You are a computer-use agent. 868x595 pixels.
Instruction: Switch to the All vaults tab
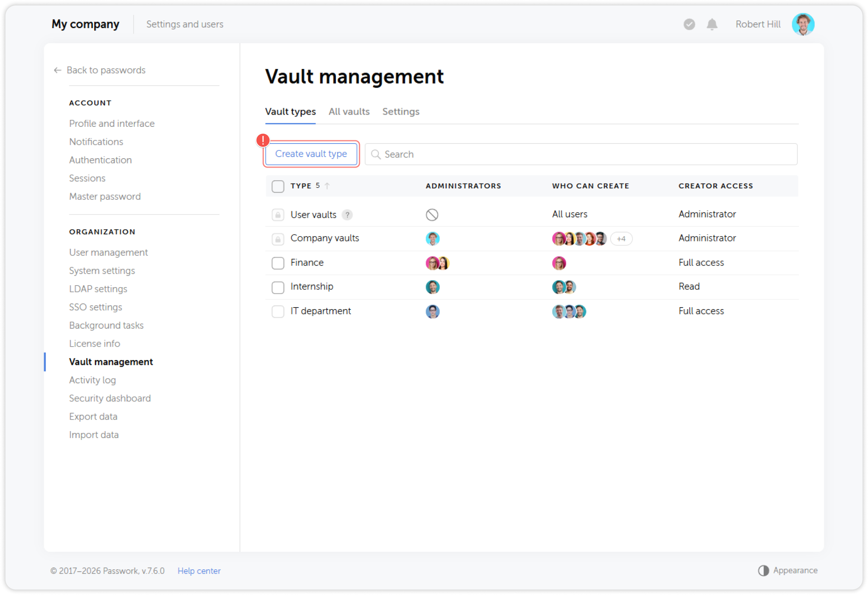pyautogui.click(x=349, y=112)
